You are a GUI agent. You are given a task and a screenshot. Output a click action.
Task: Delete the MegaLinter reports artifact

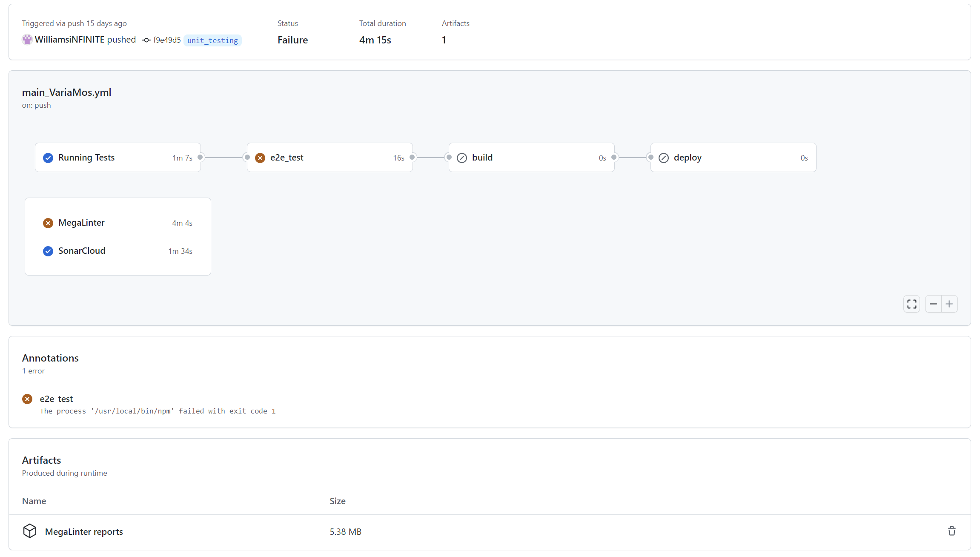(952, 531)
